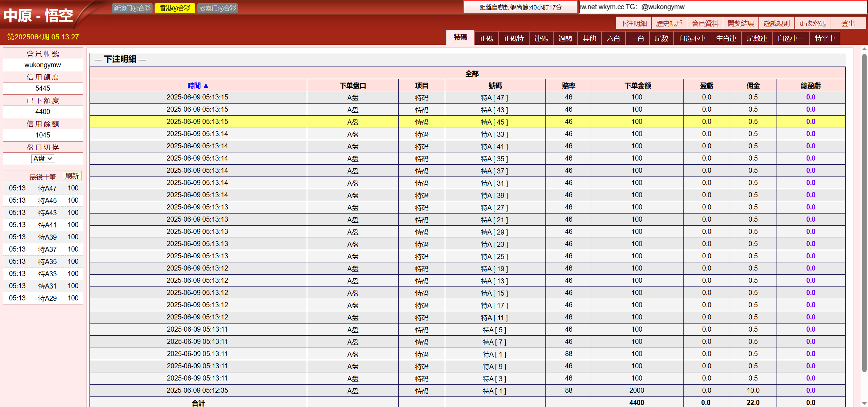Click last-ten entry 特A39

coord(47,237)
